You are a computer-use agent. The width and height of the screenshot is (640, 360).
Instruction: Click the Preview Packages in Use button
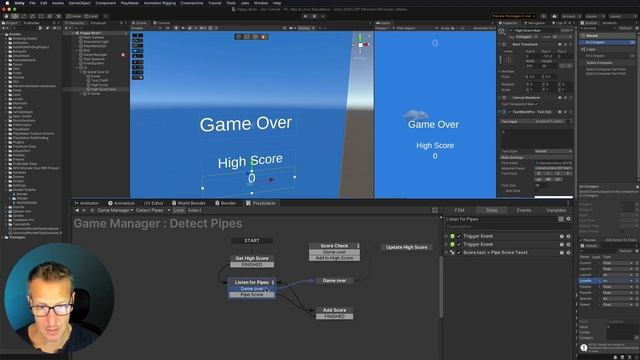click(x=513, y=16)
